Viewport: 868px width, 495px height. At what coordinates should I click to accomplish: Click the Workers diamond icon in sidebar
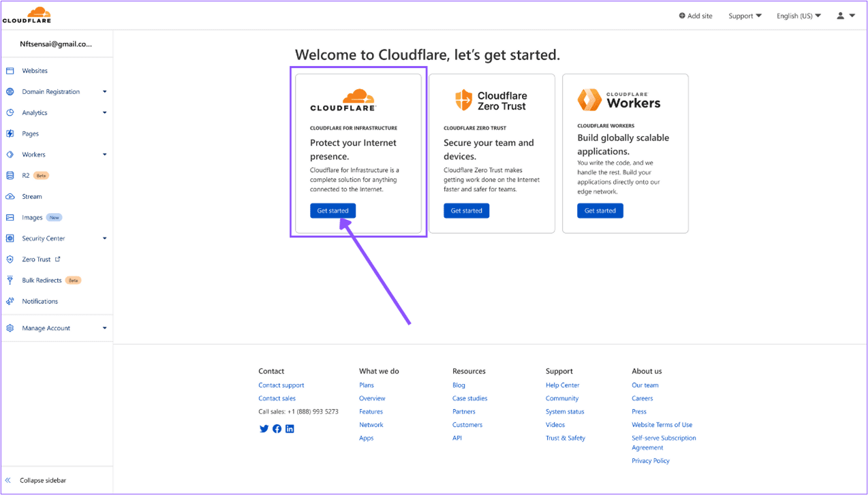tap(10, 155)
